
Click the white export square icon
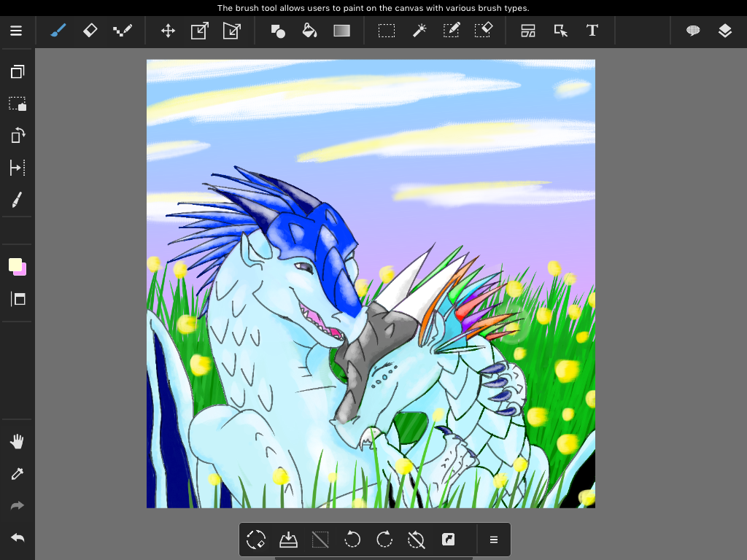point(449,540)
